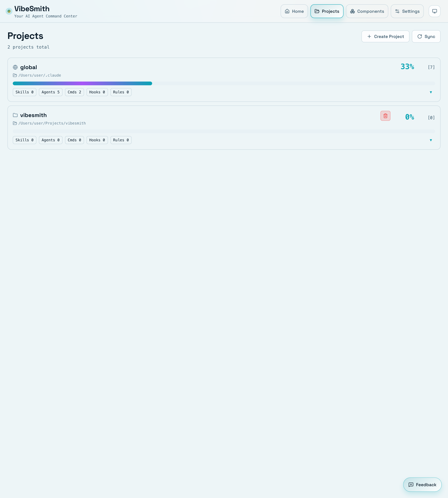Expand the global project card arrow
The image size is (448, 498).
pyautogui.click(x=431, y=92)
